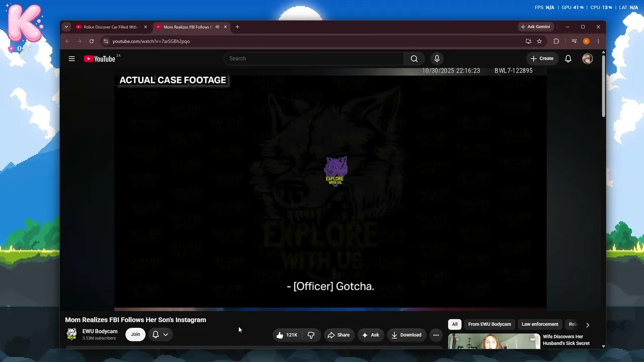Click the GPU 41% overlay stat
Viewport: 644px width, 362px height.
tap(573, 8)
